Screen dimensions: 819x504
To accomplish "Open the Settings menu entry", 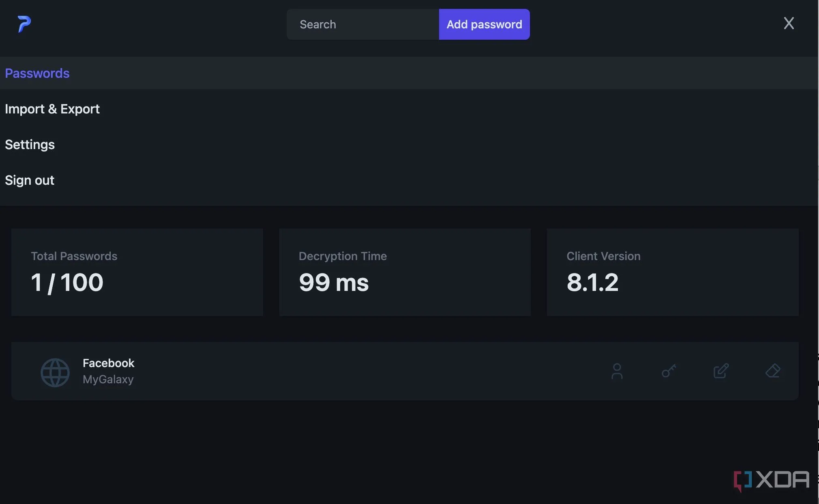I will [30, 145].
